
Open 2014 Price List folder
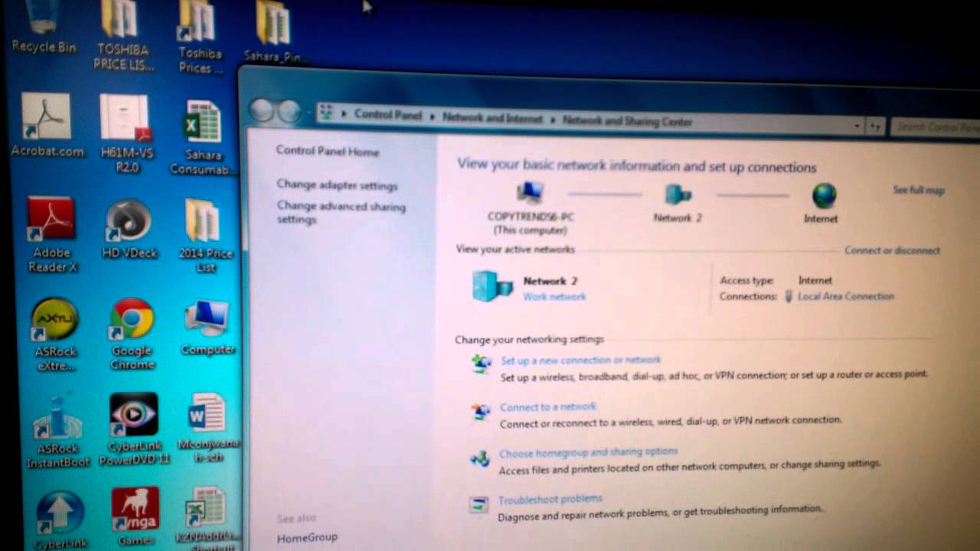click(204, 235)
